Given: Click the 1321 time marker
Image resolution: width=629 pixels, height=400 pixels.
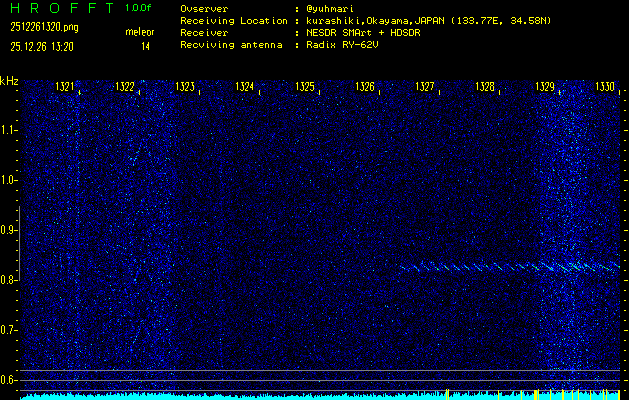Looking at the screenshot, I should tap(64, 88).
